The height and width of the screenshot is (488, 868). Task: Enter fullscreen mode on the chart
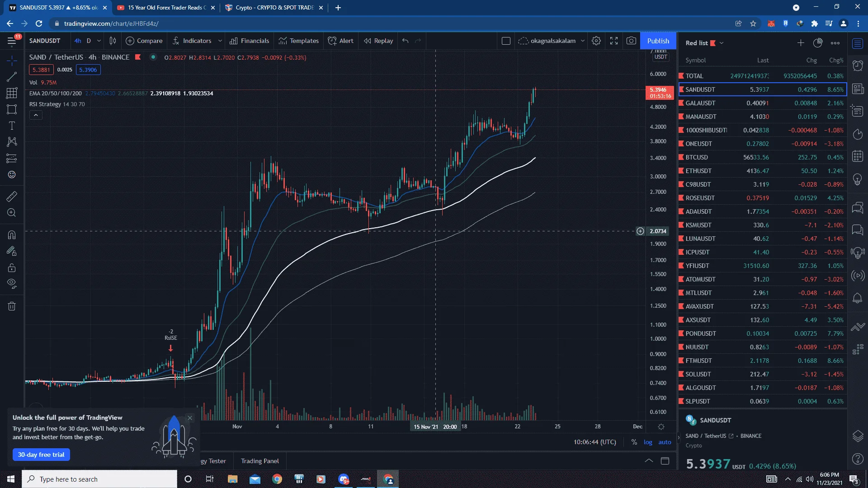[x=614, y=41]
